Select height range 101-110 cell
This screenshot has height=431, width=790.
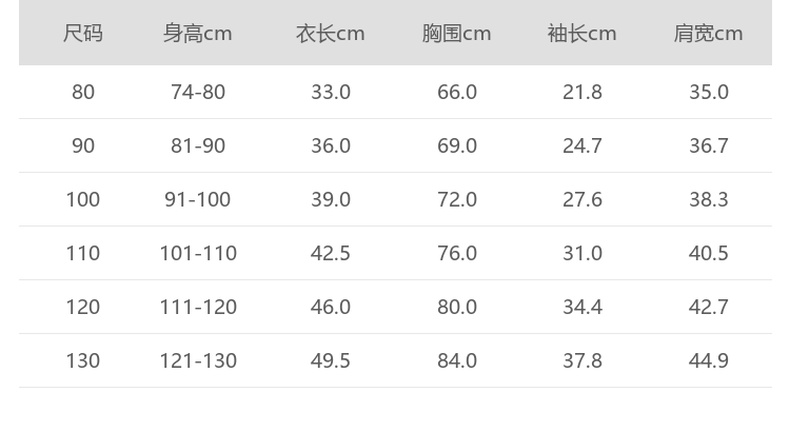[x=198, y=254]
